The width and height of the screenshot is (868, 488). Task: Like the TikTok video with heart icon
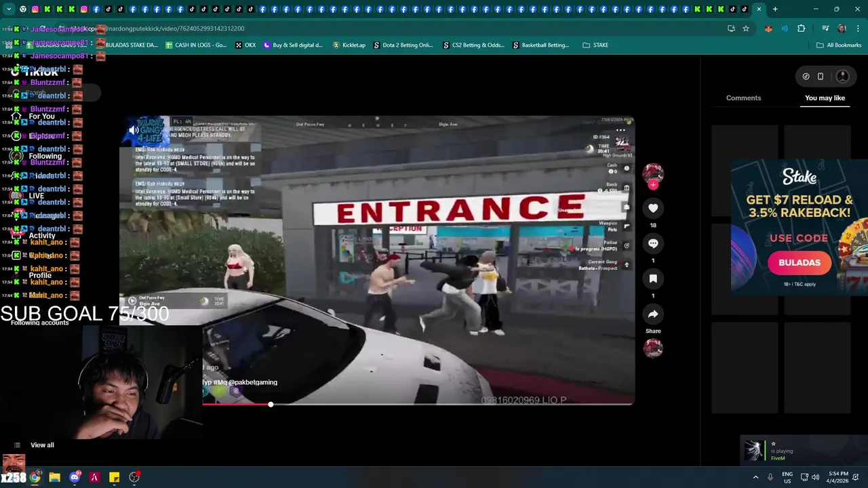(x=653, y=208)
